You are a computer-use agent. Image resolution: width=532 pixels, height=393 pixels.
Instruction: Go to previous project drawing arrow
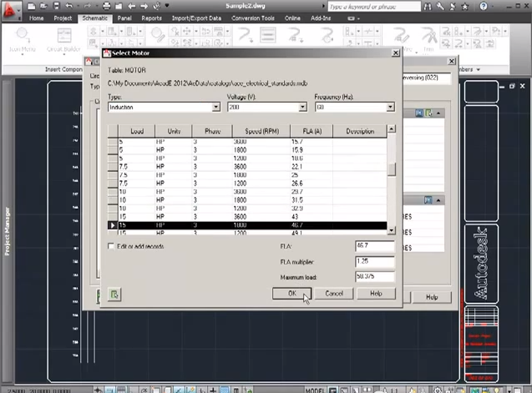(x=132, y=6)
